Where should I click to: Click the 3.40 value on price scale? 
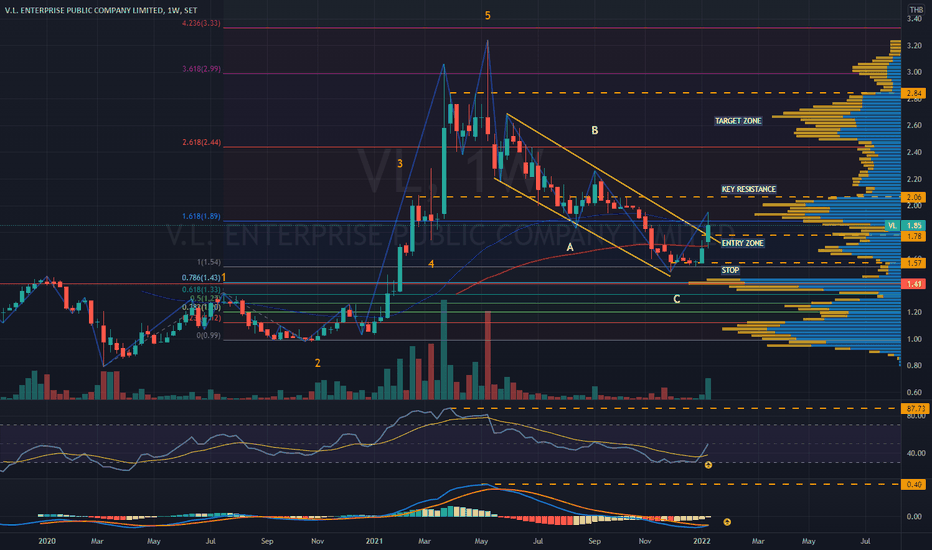(914, 19)
